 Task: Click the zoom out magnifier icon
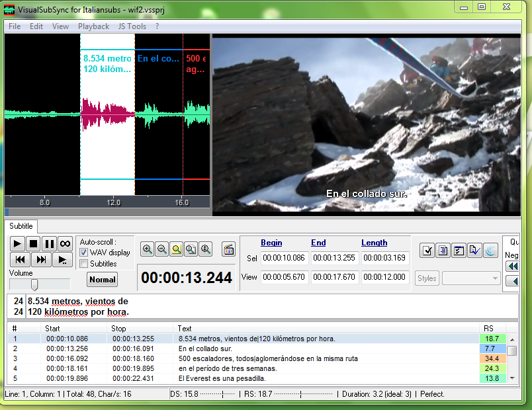[x=162, y=249]
